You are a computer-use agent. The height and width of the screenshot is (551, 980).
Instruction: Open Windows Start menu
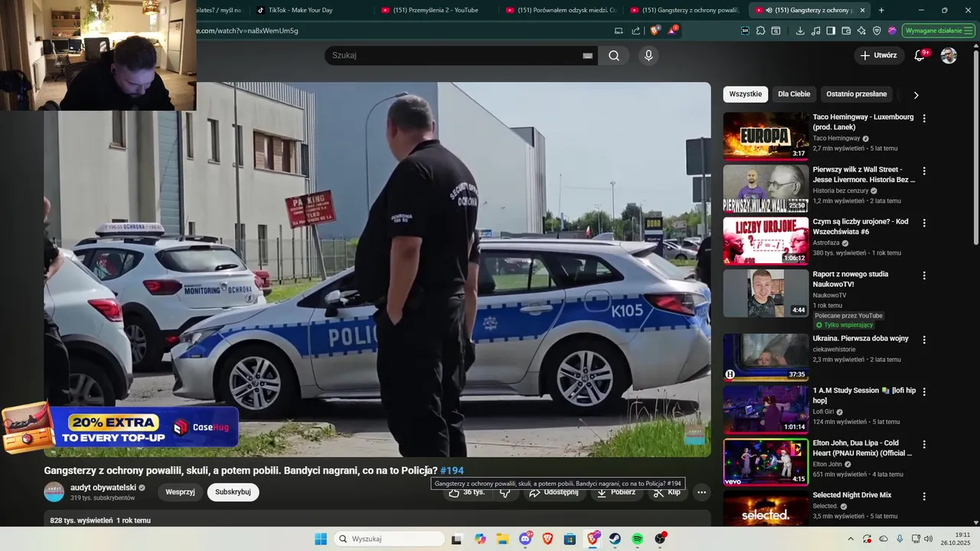321,539
